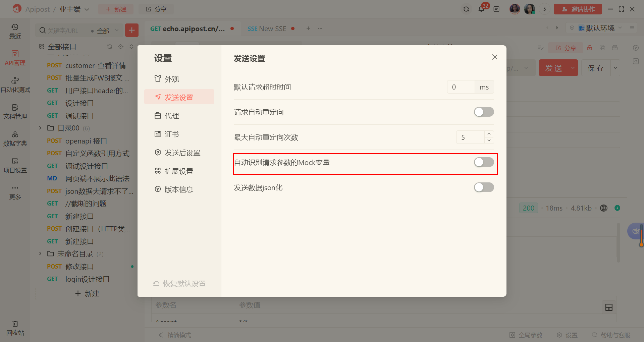
Task: Click 恢复默认设置 to restore defaults
Action: [x=179, y=284]
